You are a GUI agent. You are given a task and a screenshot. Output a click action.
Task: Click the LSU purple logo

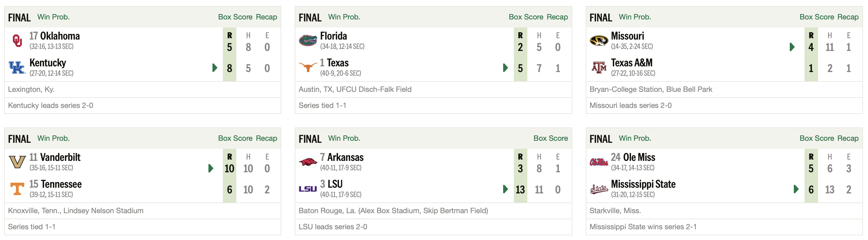[x=308, y=189]
